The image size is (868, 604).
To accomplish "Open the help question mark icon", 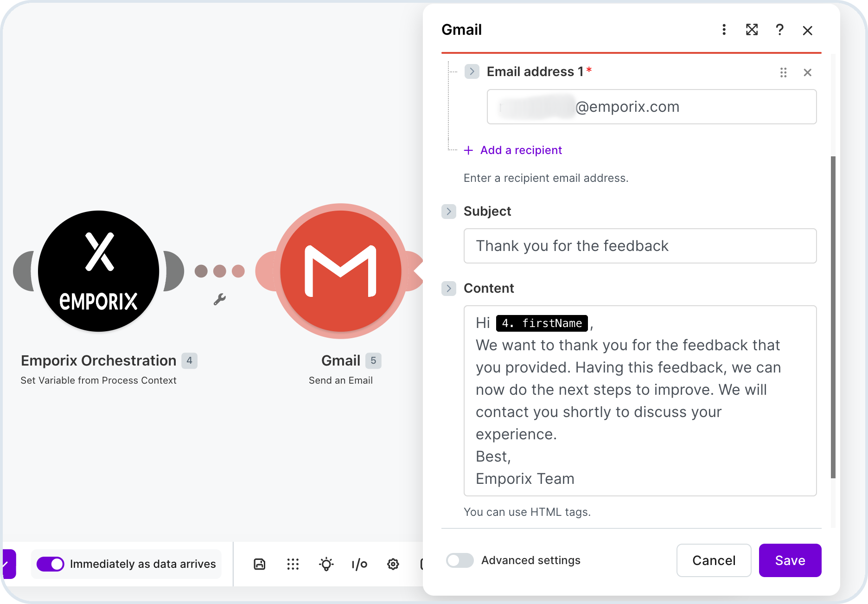I will (779, 30).
